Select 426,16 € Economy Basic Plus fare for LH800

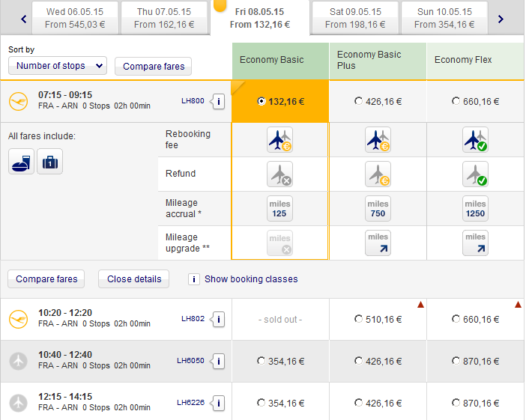coord(359,101)
